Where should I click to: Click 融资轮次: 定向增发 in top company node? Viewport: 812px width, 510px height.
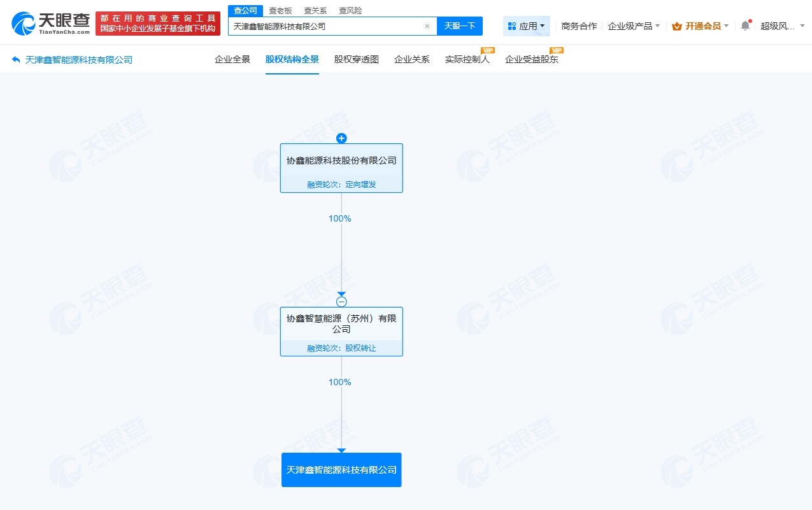click(x=341, y=184)
